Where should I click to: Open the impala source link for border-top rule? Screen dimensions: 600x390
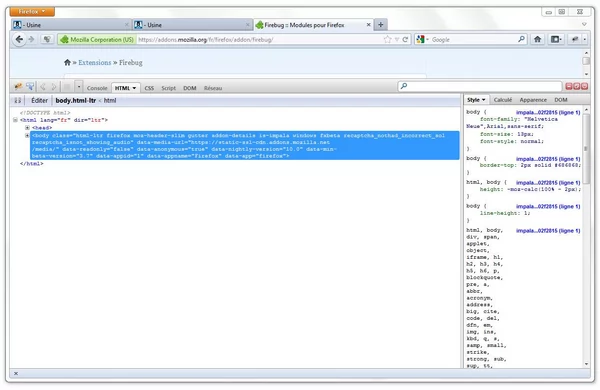(x=548, y=159)
